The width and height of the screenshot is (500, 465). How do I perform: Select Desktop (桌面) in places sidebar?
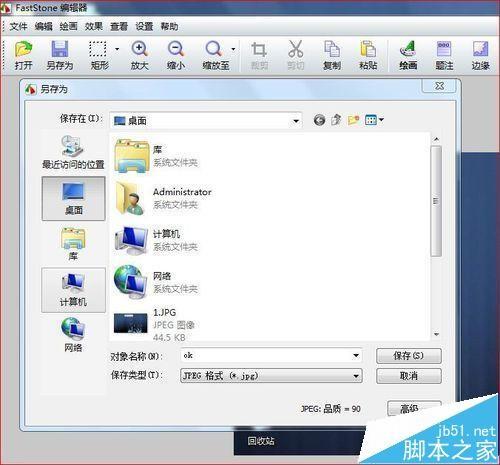pyautogui.click(x=73, y=198)
